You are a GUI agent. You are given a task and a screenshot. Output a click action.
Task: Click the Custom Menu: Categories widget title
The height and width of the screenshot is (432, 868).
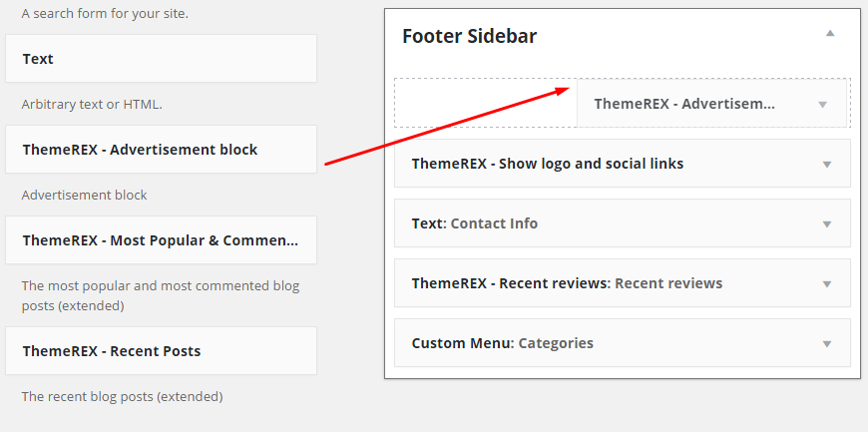tap(502, 343)
